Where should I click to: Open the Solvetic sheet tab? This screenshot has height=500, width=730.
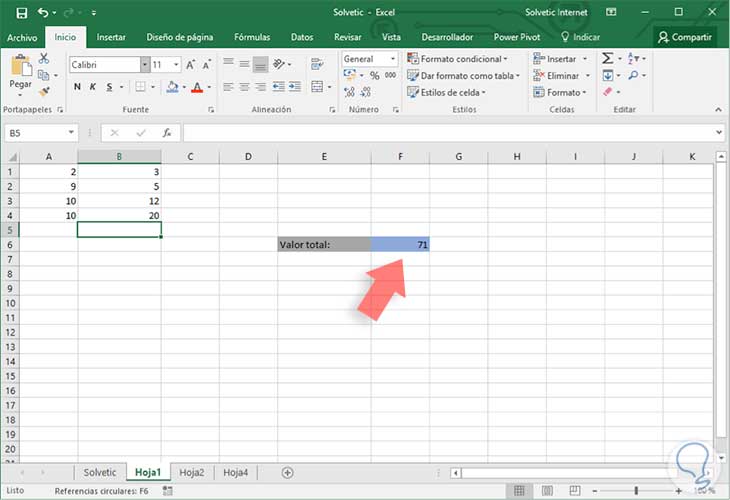[x=100, y=473]
